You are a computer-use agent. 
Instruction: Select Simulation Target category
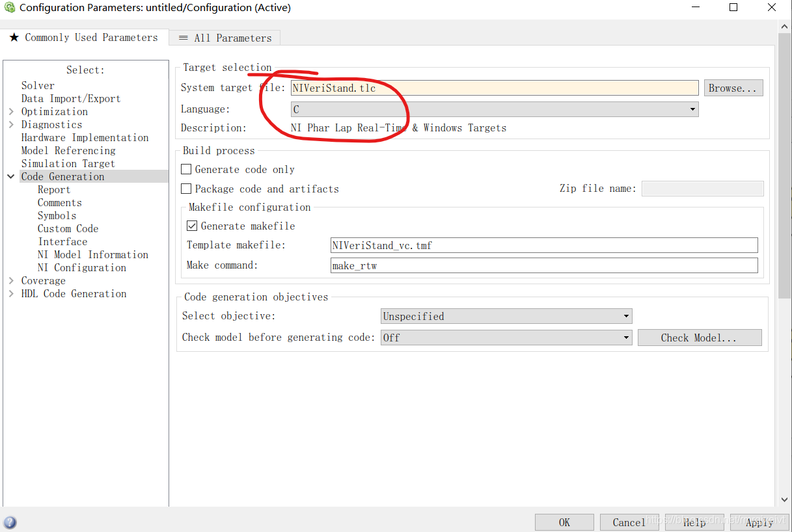[x=68, y=163]
